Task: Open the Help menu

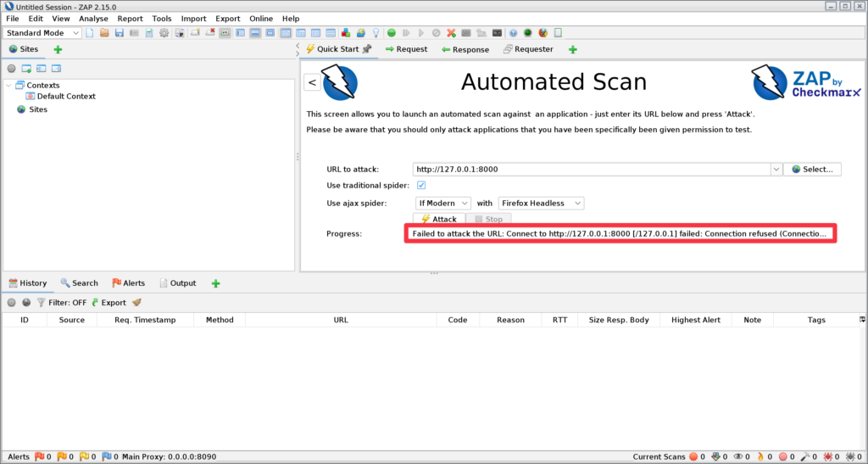Action: (291, 19)
